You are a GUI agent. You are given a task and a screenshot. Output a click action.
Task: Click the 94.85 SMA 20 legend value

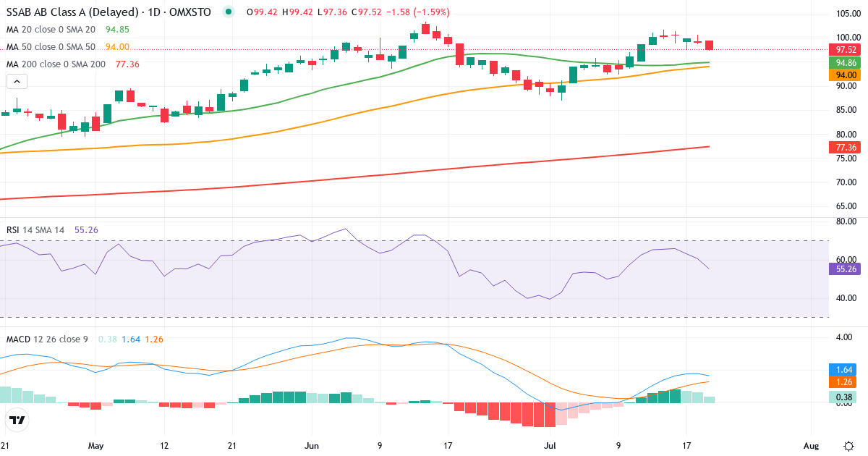117,29
